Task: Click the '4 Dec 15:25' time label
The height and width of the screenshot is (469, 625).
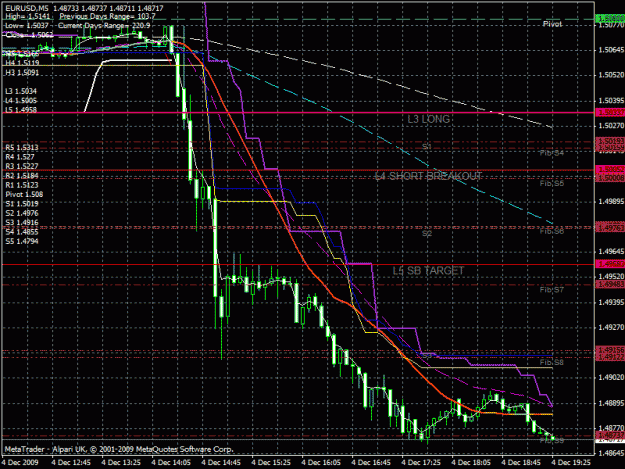Action: point(271,463)
